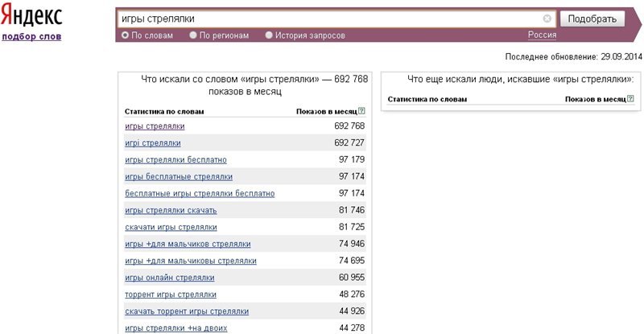Click the 692 768 impressions value in first row
The image size is (644, 334).
tap(349, 126)
